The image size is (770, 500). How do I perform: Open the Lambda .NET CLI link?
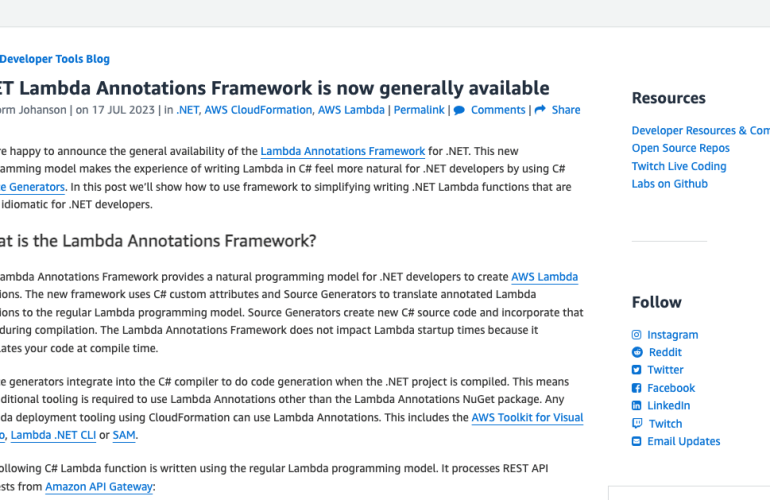click(x=56, y=435)
